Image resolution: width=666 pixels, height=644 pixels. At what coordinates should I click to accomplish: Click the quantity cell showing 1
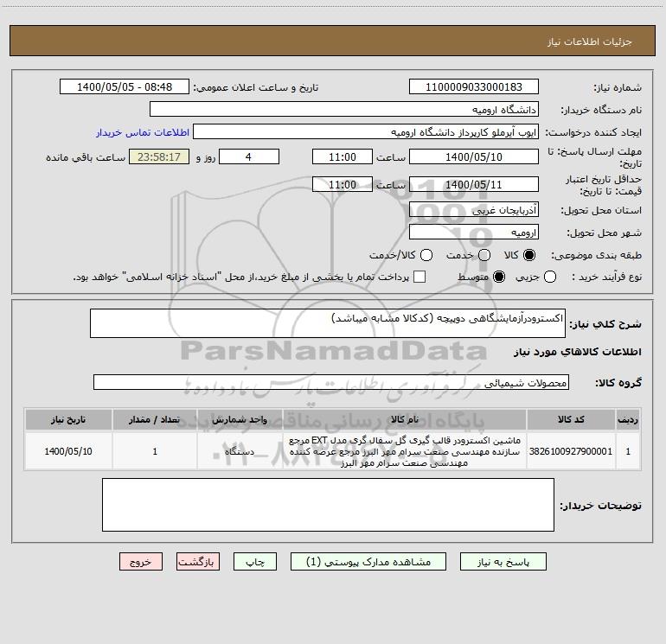[155, 451]
